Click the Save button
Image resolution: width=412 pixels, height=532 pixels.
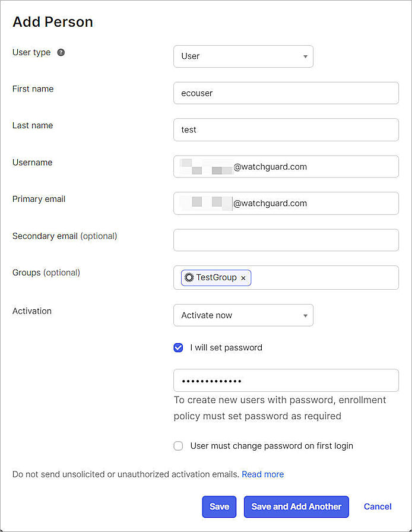(219, 506)
